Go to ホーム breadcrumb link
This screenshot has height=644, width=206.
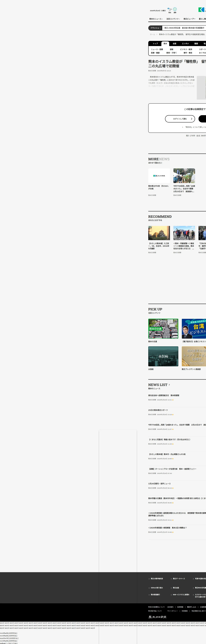tap(152, 34)
